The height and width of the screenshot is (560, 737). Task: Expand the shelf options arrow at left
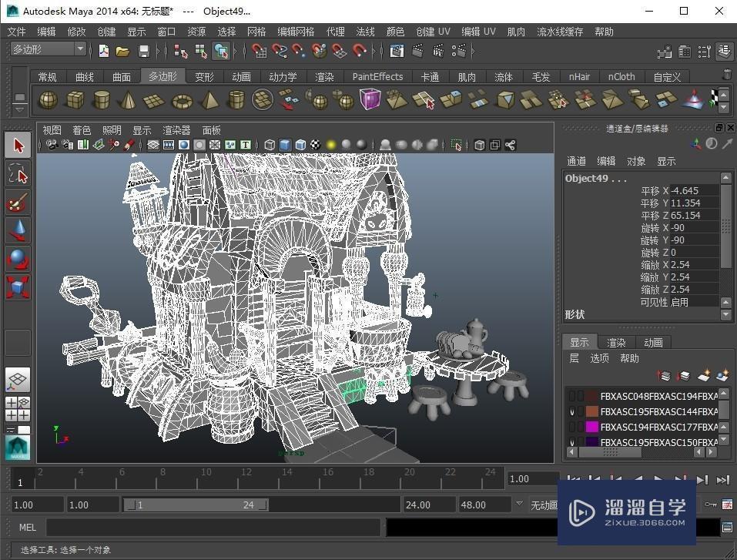tap(19, 109)
